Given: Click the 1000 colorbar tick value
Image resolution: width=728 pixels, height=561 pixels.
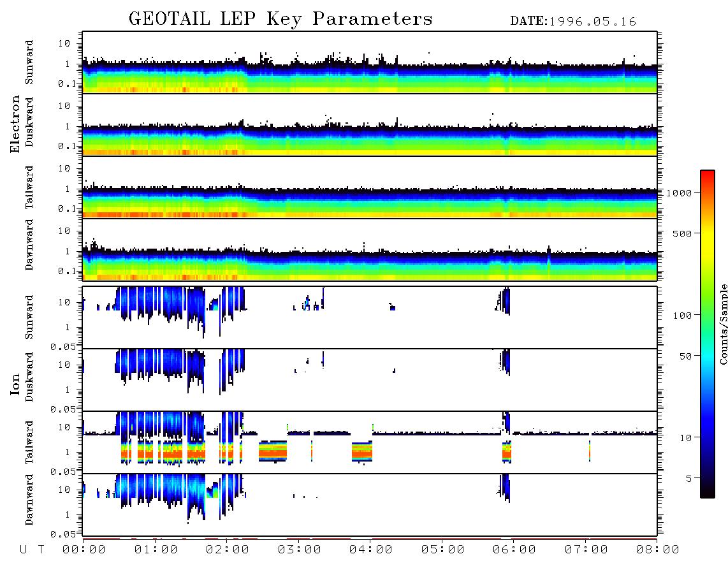Looking at the screenshot, I should 679,193.
